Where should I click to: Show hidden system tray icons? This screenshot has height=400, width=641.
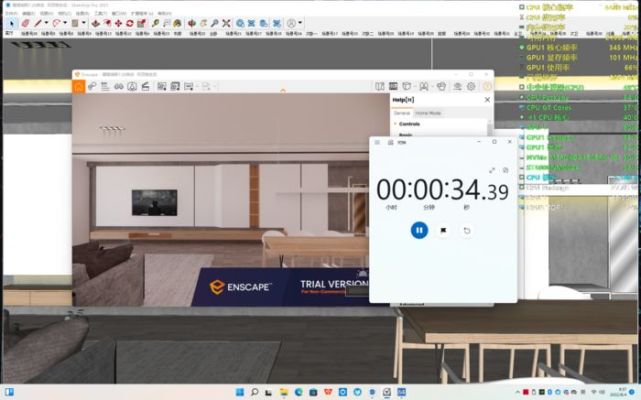point(518,392)
